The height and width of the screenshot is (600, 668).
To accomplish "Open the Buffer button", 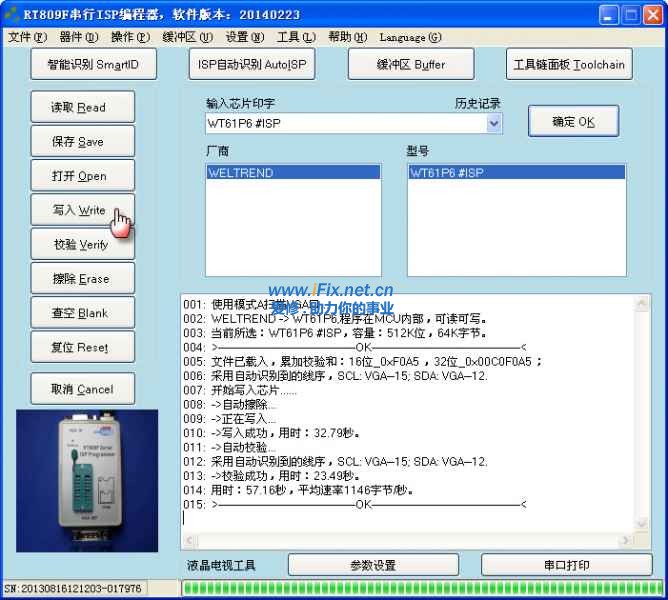I will pyautogui.click(x=410, y=65).
